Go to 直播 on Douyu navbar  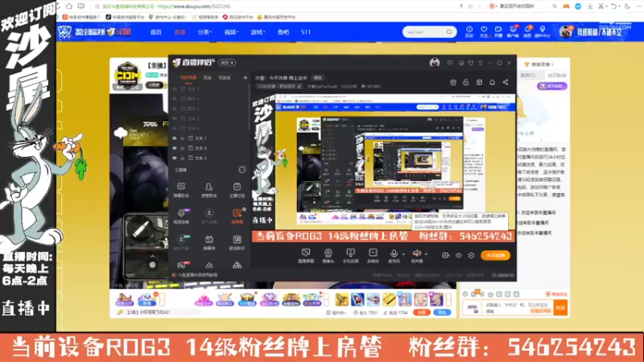(x=180, y=32)
